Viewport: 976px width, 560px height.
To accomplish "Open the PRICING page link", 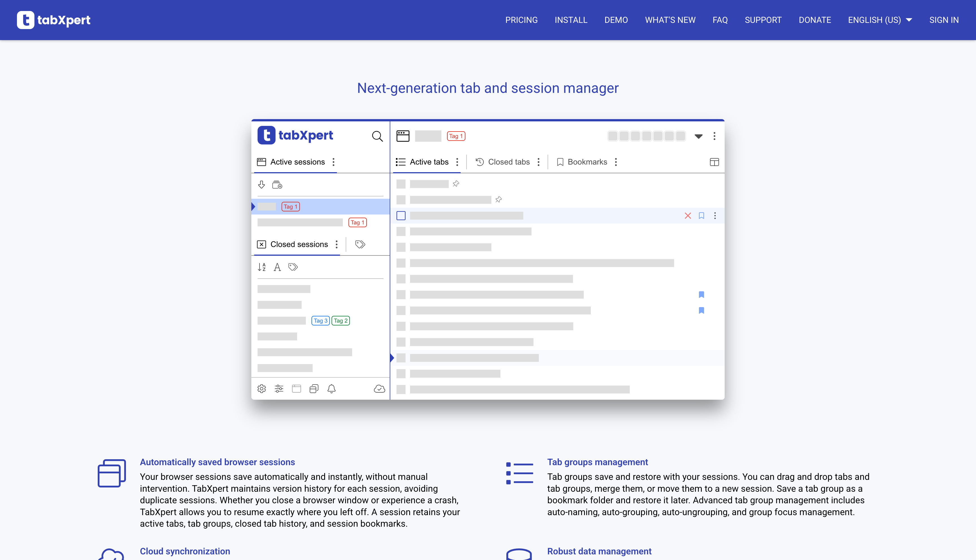I will (521, 20).
